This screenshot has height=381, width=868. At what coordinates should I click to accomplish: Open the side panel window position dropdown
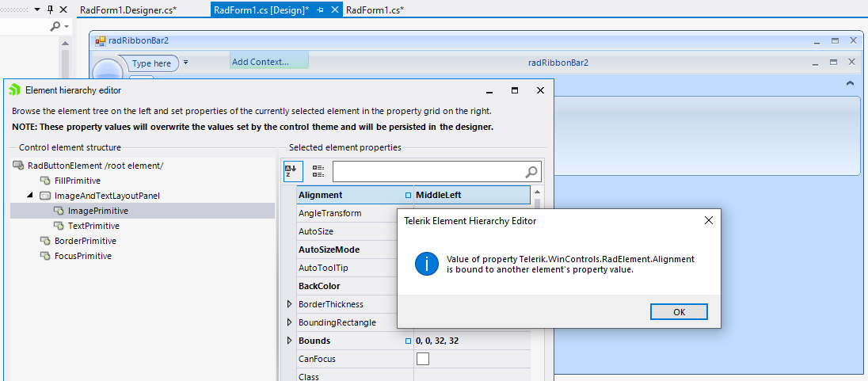[x=37, y=10]
